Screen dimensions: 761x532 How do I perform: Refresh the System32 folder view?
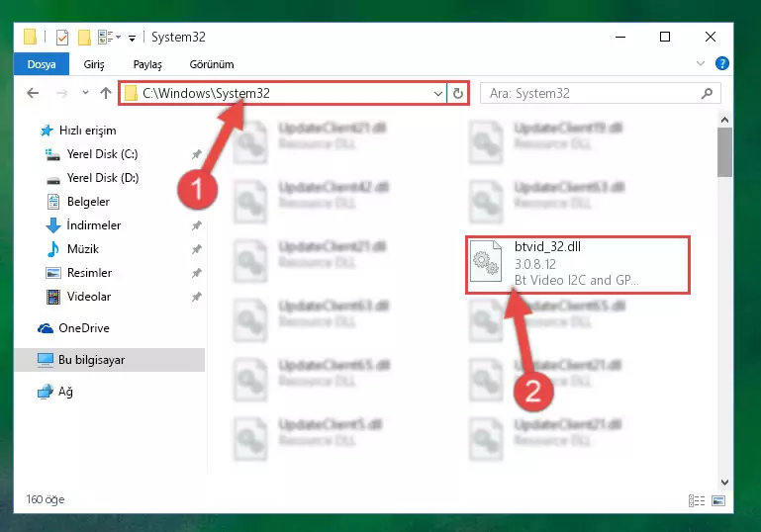[x=457, y=93]
